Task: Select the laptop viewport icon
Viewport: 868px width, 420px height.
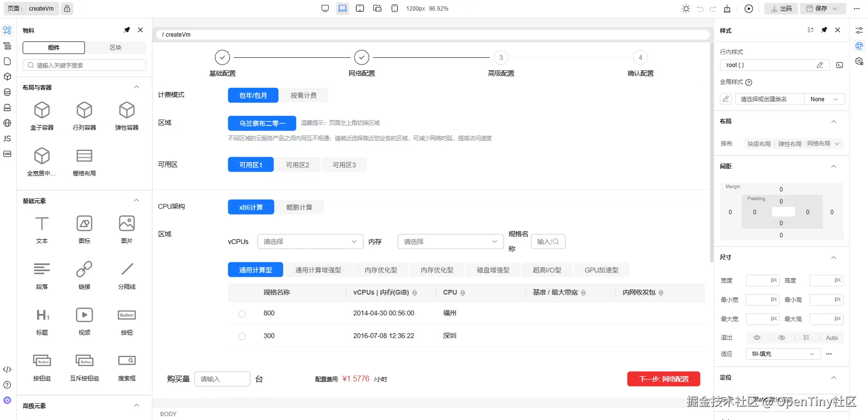Action: (343, 8)
